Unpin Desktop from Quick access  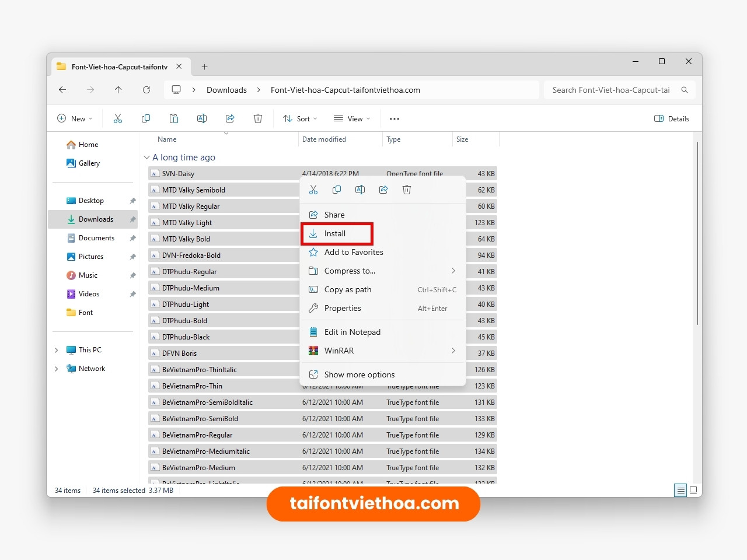[132, 201]
